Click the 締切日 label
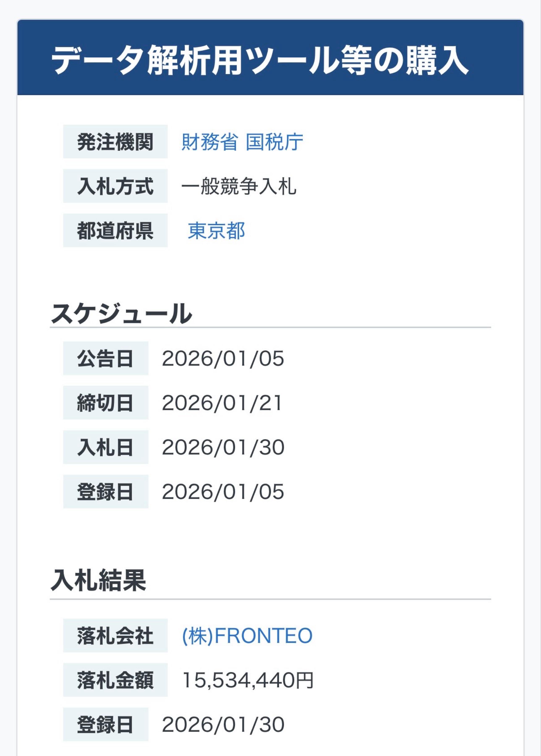 point(106,403)
